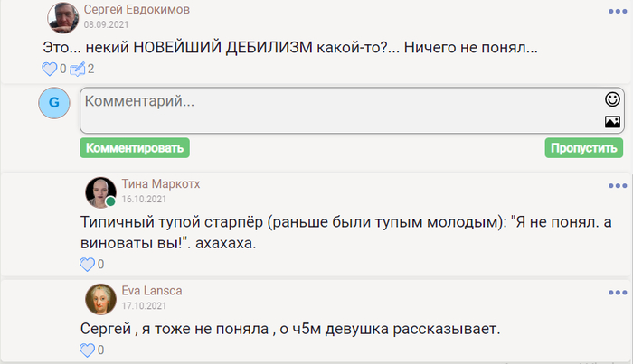
Task: Visit Тина Маркотх's profile via name link
Action: pos(161,183)
